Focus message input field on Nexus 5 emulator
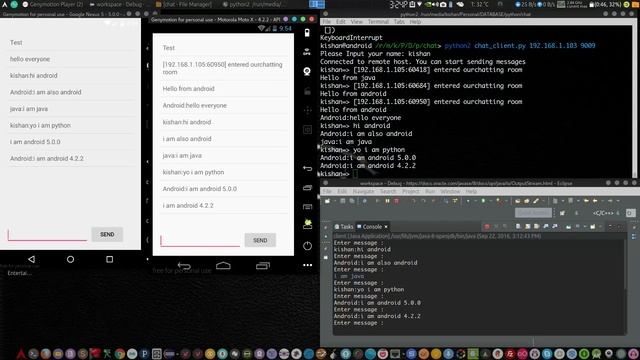Screen dimensions: 640x360 click(x=47, y=235)
